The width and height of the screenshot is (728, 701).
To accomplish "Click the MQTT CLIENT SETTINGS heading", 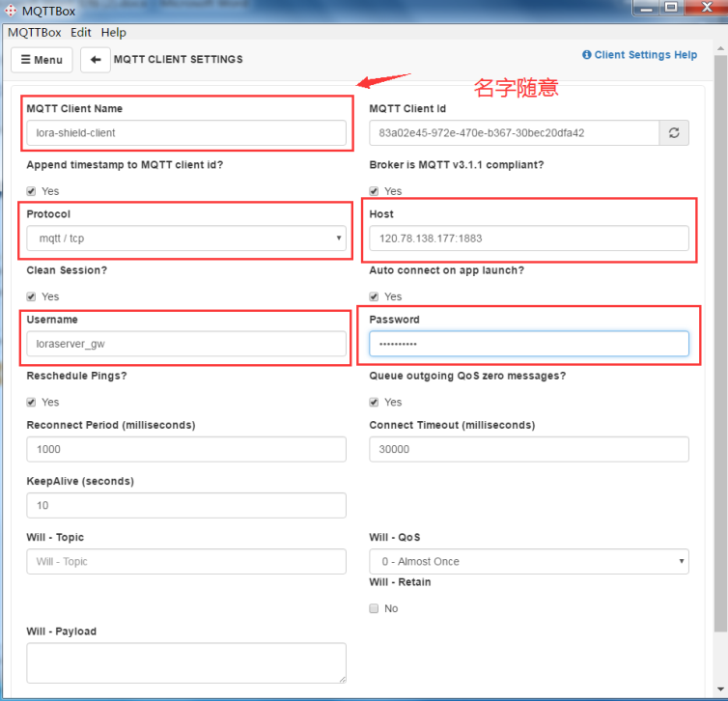I will click(179, 60).
